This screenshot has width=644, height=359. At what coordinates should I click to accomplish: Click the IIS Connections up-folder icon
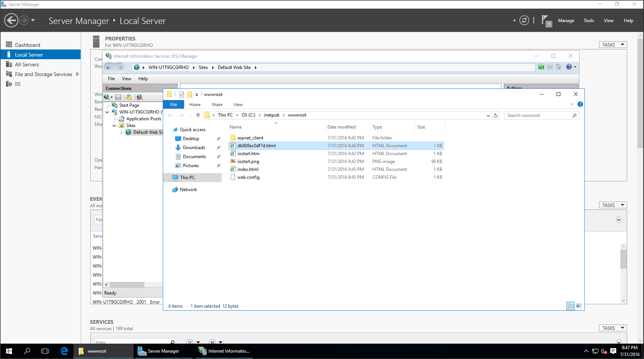click(129, 97)
